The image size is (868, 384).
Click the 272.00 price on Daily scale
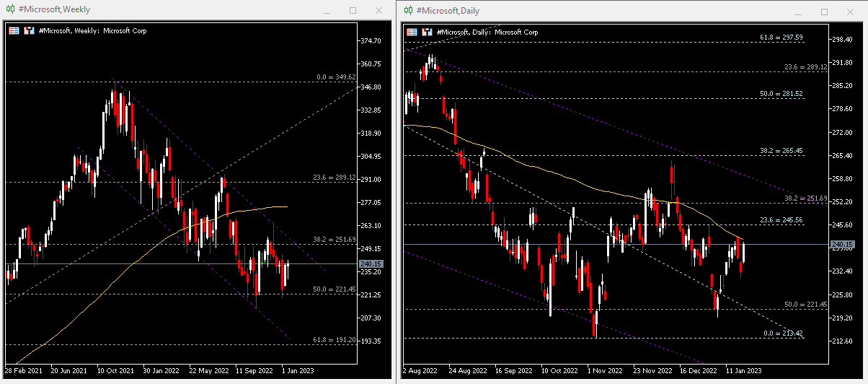click(x=841, y=133)
